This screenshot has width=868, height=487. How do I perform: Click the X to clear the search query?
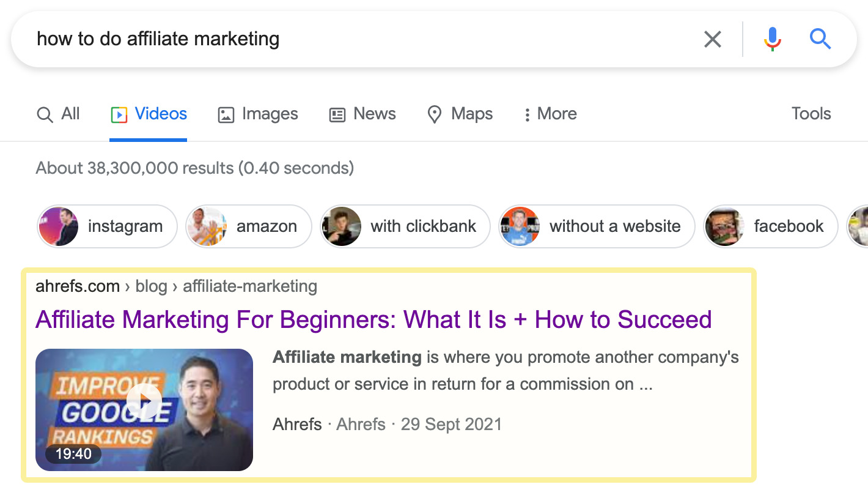point(712,39)
